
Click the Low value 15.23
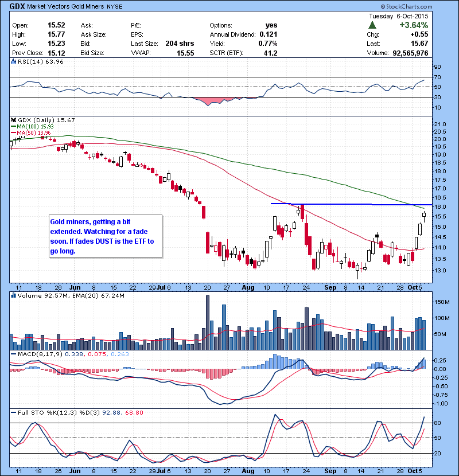[x=56, y=44]
